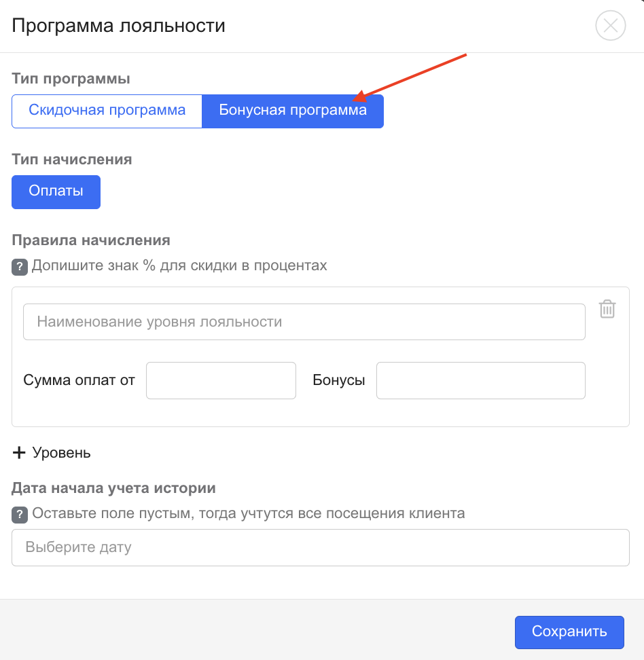
Task: Open the Выберите дату date picker
Action: point(320,547)
